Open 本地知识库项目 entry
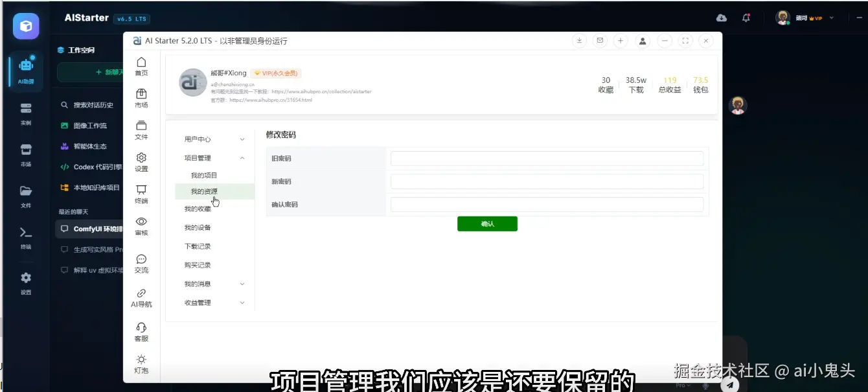Viewport: 868px width, 392px height. (90, 187)
